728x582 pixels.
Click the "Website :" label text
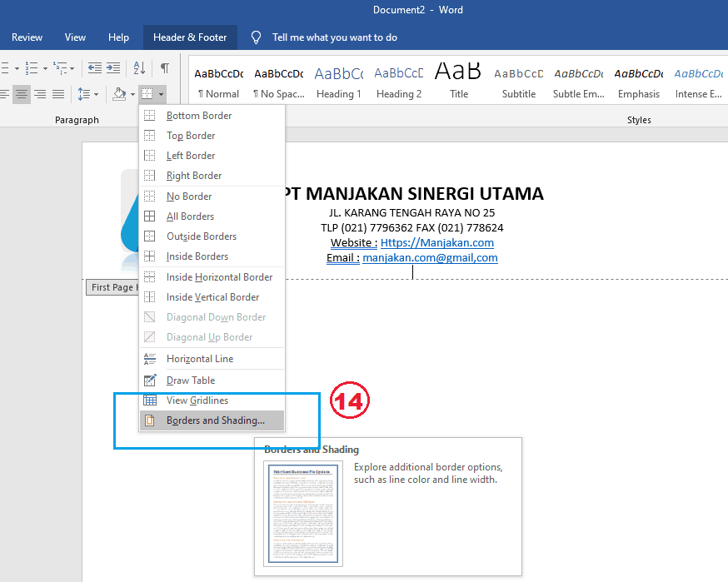354,243
